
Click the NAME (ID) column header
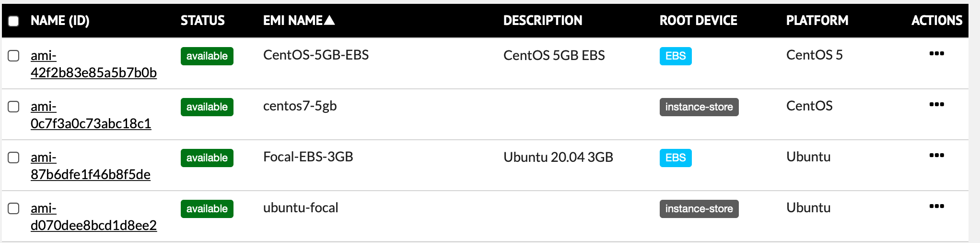tap(60, 21)
